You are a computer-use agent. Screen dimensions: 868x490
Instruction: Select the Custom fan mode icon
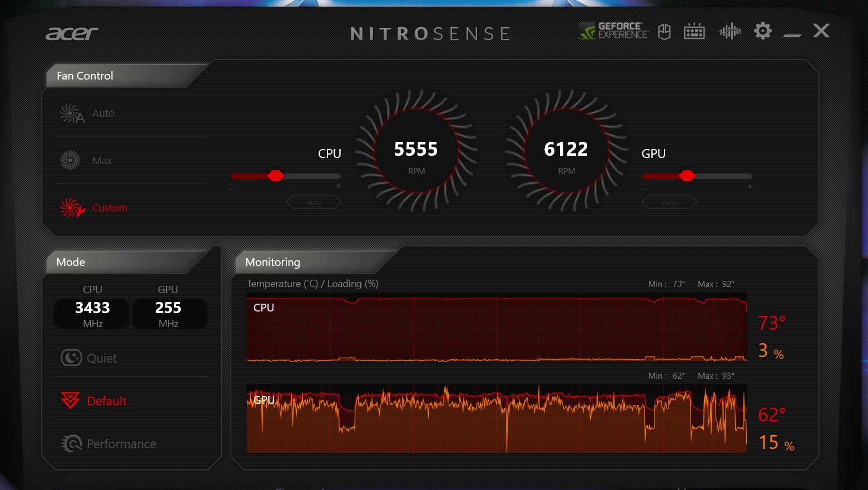[72, 208]
